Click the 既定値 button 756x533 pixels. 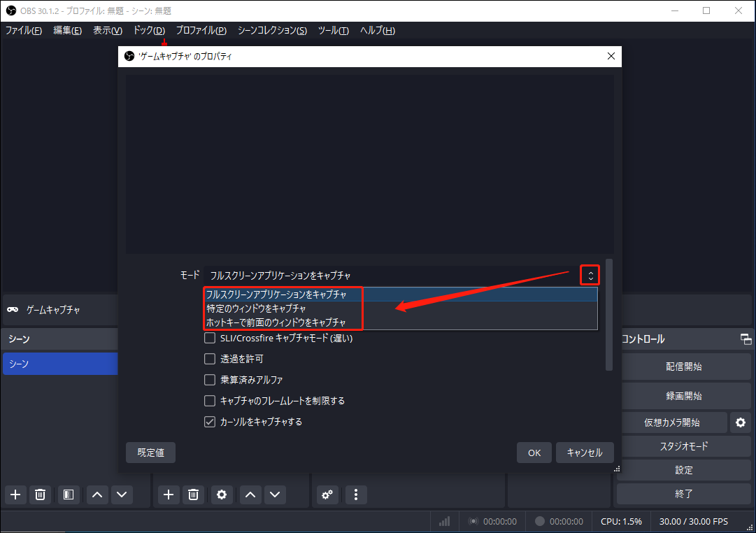150,452
